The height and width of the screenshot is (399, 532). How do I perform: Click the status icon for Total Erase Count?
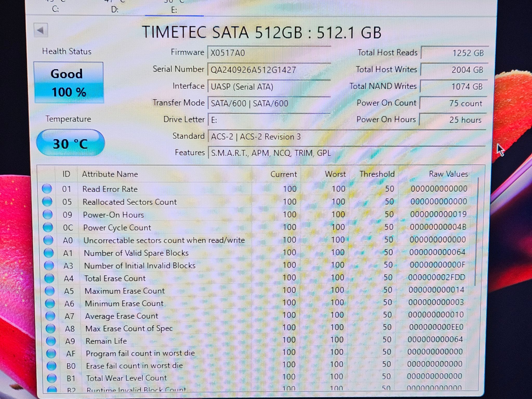pos(49,278)
